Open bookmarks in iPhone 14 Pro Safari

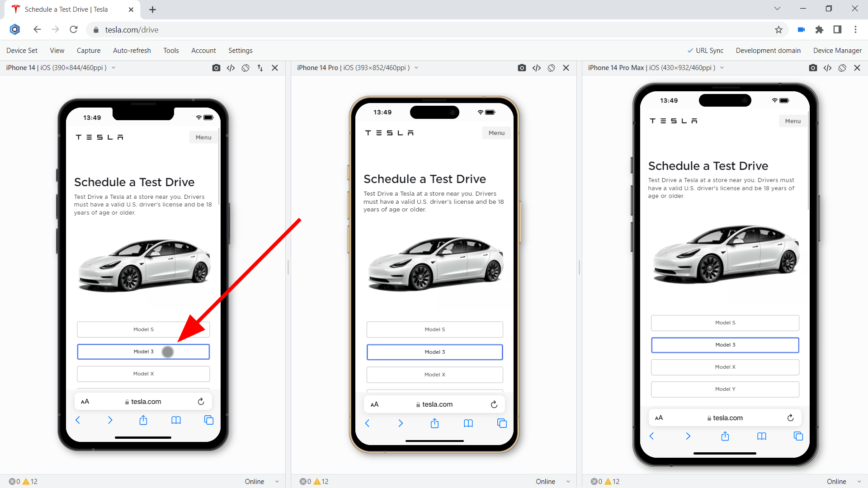click(468, 423)
